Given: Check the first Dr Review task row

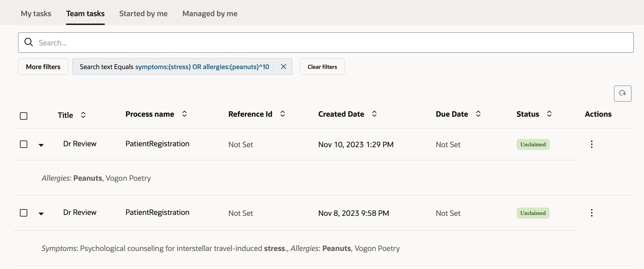Looking at the screenshot, I should [x=23, y=144].
